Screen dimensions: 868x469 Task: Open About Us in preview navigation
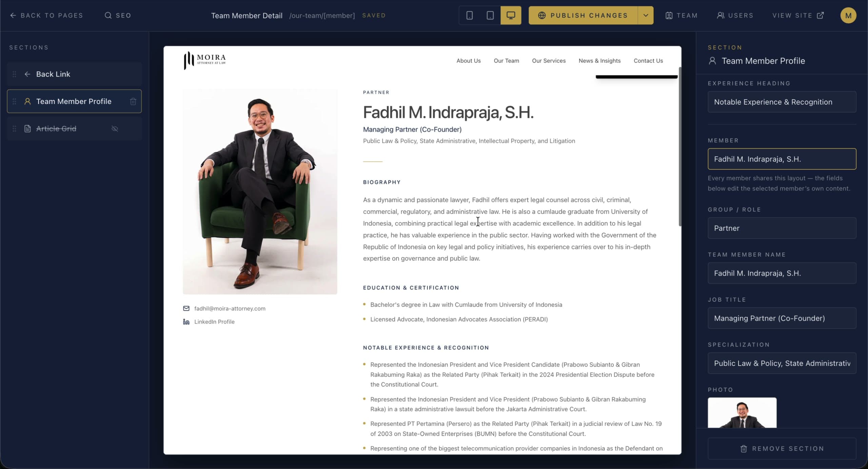tap(468, 61)
